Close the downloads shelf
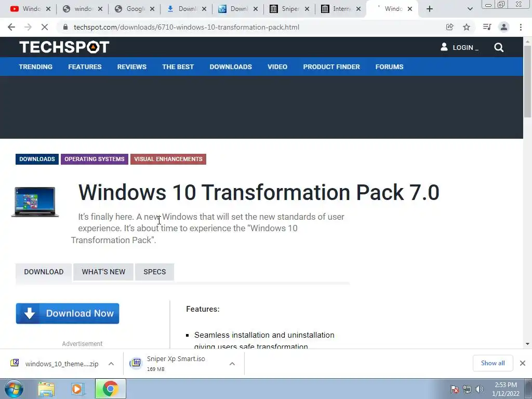 (523, 363)
